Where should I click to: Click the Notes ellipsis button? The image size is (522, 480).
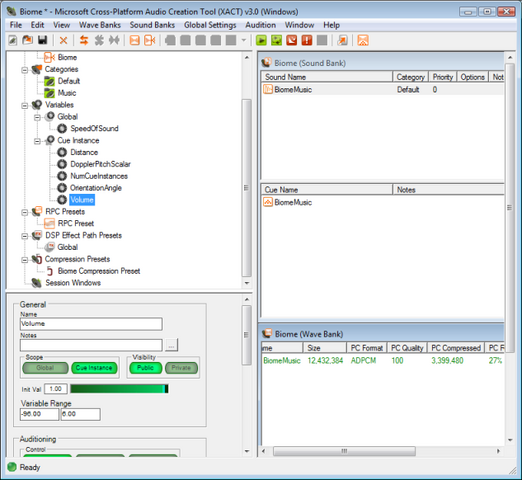coord(171,346)
